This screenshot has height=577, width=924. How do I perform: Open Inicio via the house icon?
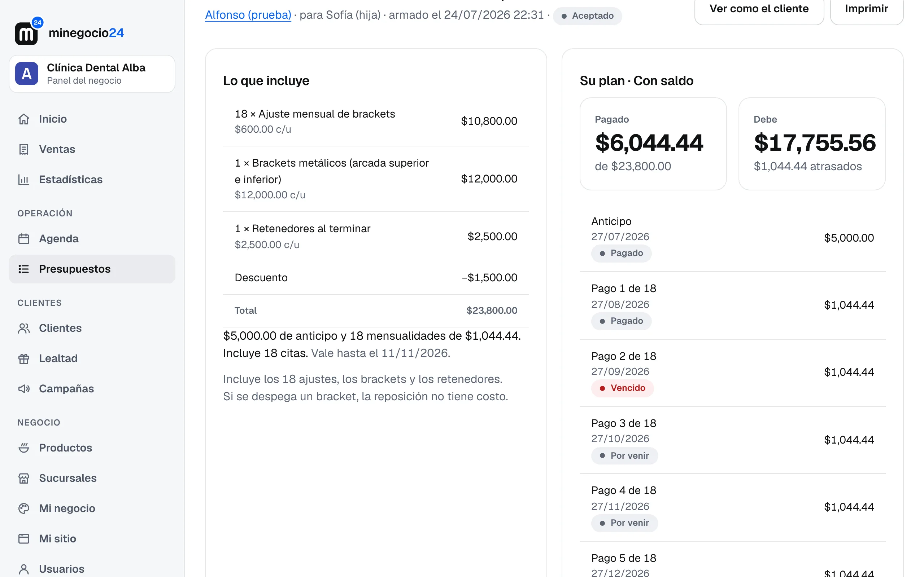[24, 119]
